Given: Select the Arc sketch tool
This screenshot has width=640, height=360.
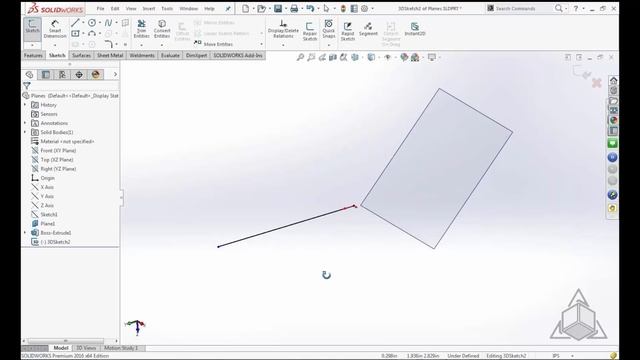Looking at the screenshot, I should 92,33.
